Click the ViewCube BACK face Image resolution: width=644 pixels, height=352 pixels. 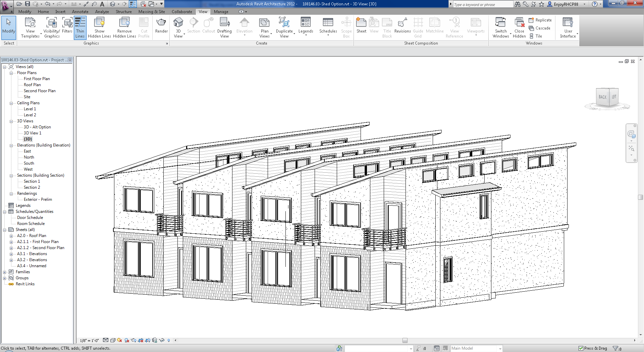point(602,97)
